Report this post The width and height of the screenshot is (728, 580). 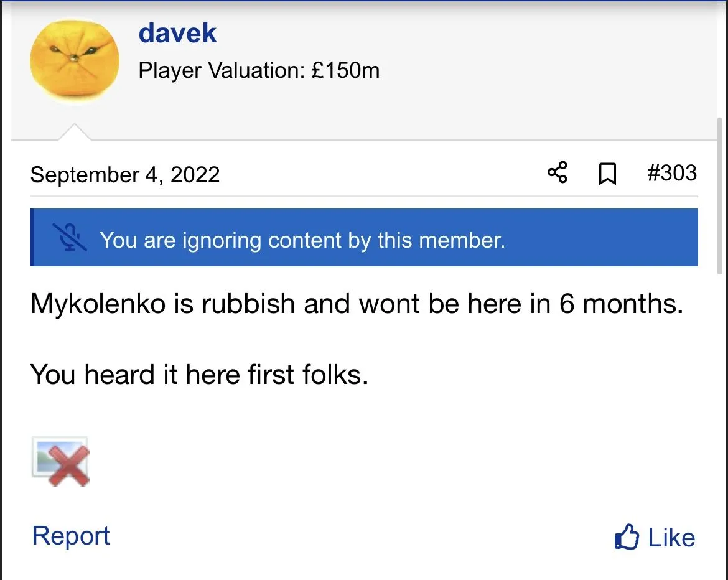point(71,536)
